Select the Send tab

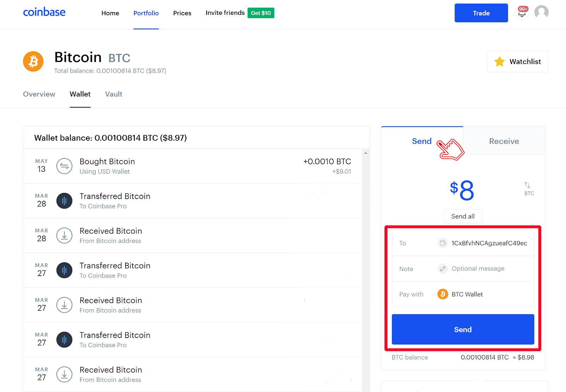click(422, 141)
